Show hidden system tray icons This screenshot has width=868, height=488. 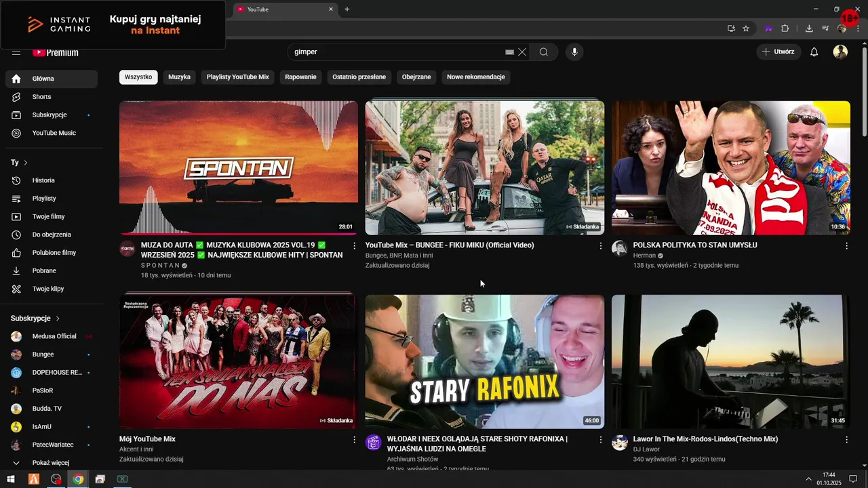click(808, 479)
